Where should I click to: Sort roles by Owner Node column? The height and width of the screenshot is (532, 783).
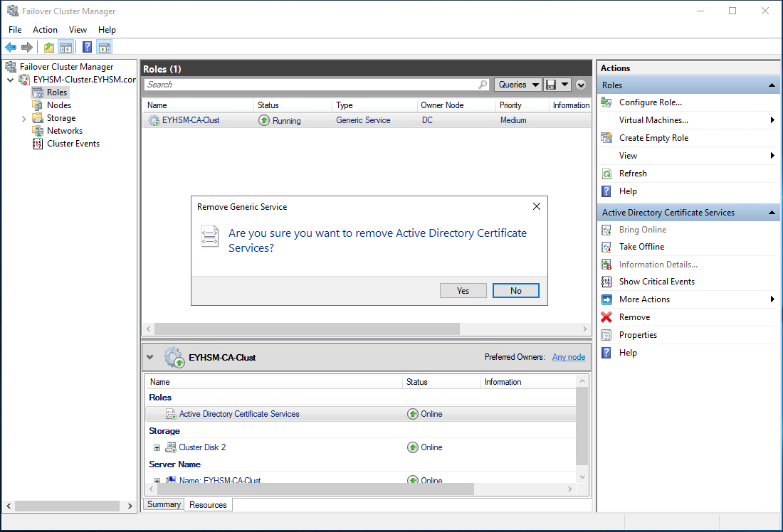click(x=456, y=105)
